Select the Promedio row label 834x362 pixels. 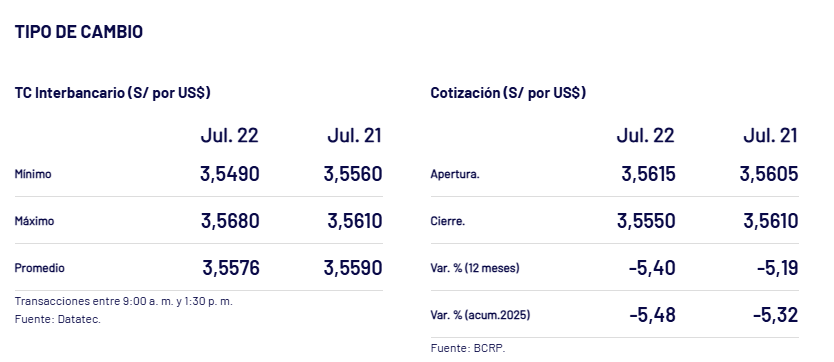(39, 268)
